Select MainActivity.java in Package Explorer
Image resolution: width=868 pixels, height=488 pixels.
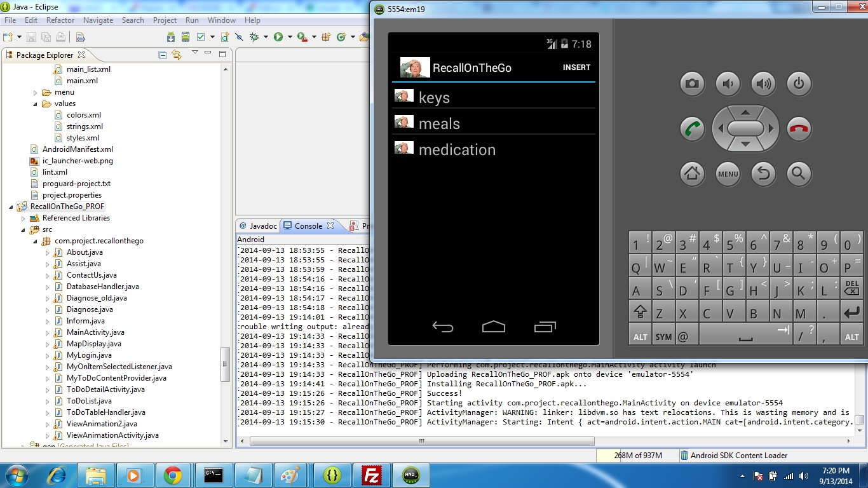[x=95, y=332]
